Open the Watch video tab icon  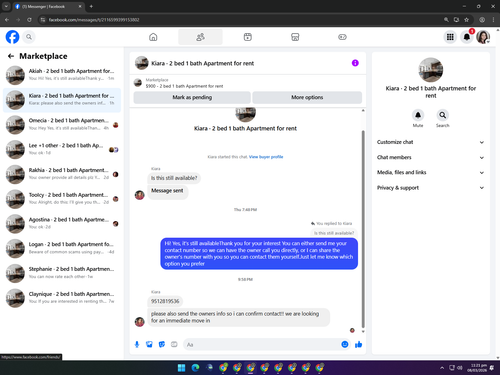248,37
